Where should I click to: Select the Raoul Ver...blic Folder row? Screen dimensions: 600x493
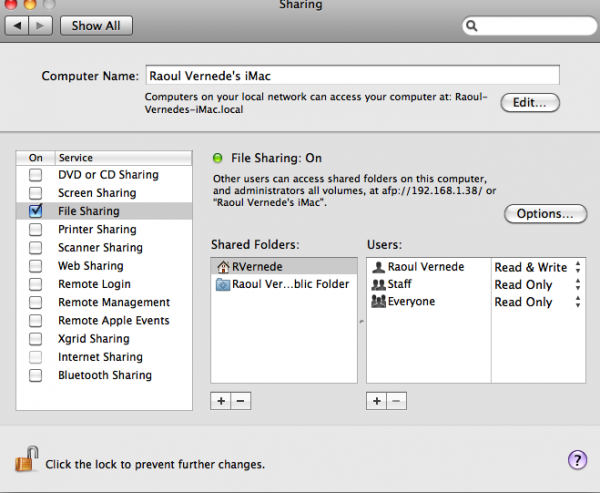[284, 284]
